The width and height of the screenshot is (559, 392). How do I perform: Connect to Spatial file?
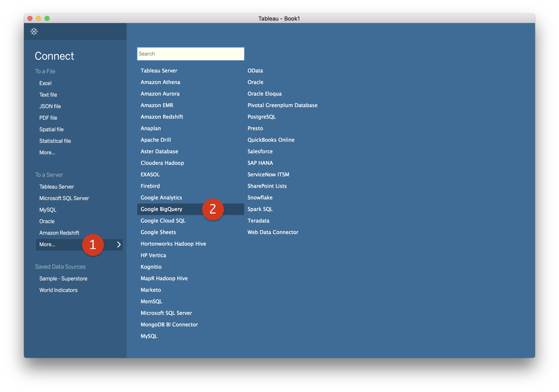51,130
